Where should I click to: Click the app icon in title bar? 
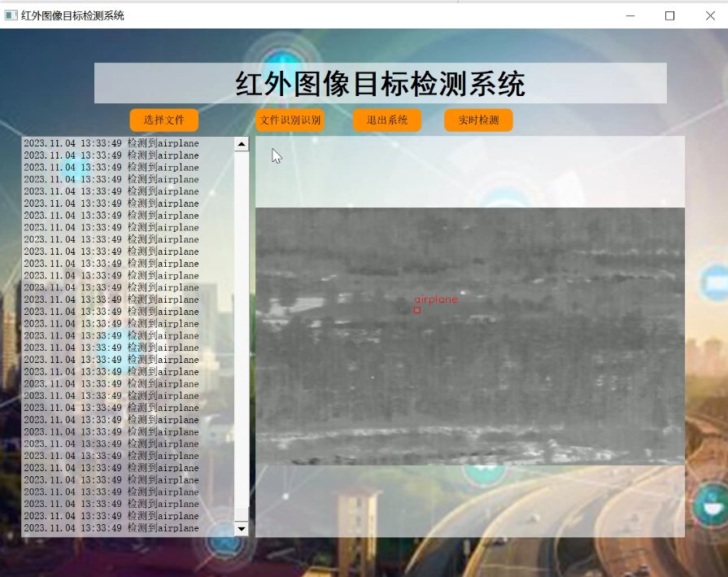point(11,15)
